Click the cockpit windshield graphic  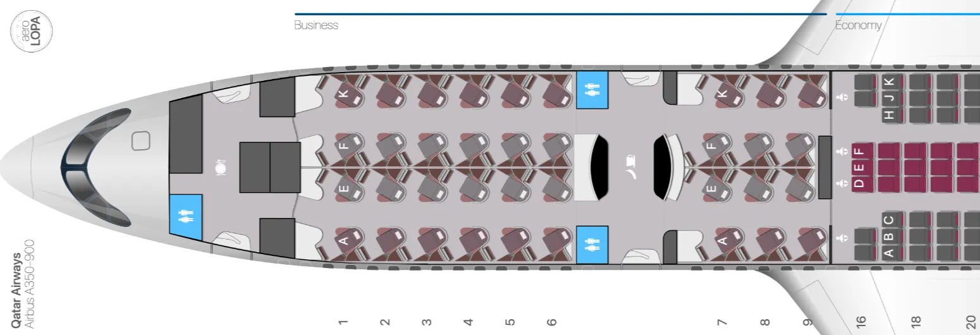pyautogui.click(x=96, y=167)
